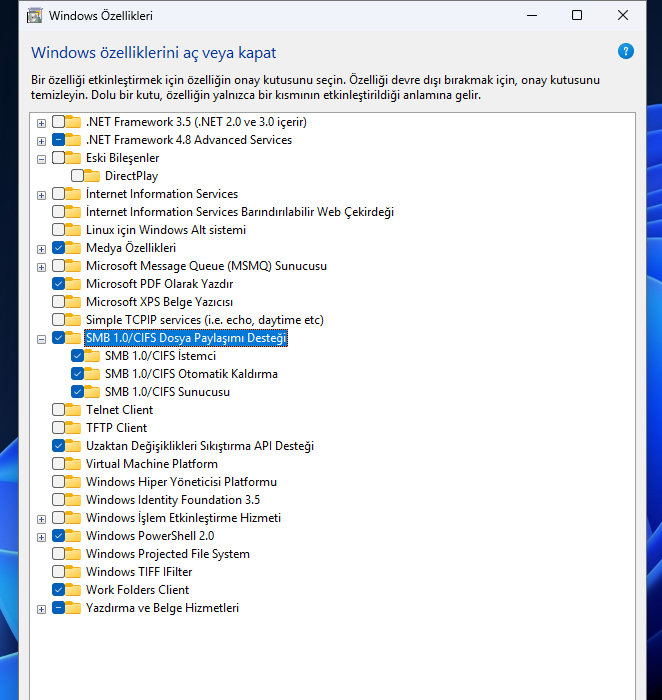Check Linux için Windows Alt sistemi box
This screenshot has height=700, width=662.
pos(58,229)
